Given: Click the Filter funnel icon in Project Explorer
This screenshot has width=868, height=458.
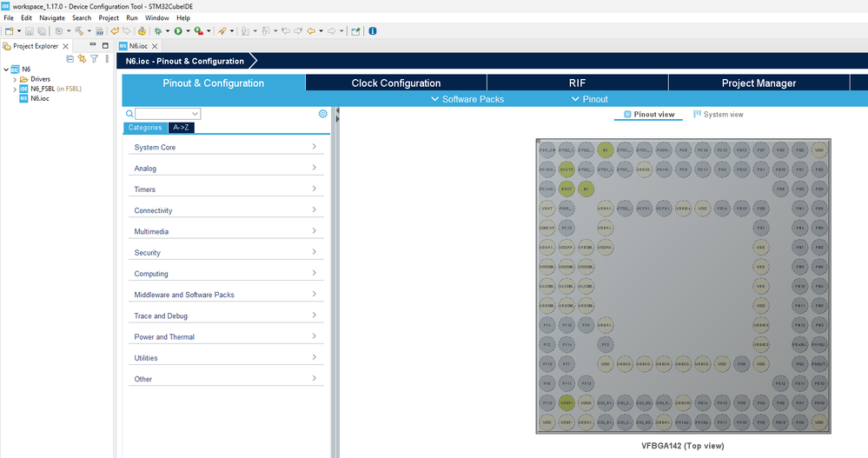Looking at the screenshot, I should tap(94, 59).
